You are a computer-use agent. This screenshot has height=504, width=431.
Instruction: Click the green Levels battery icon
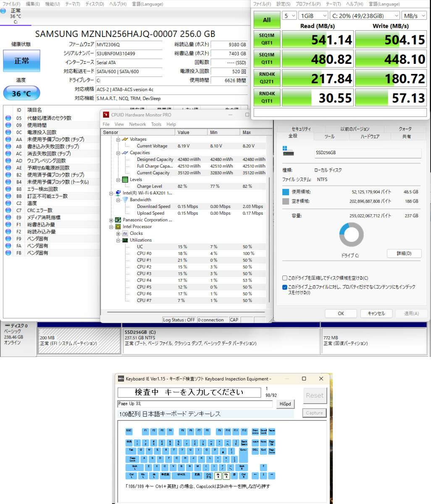pyautogui.click(x=125, y=179)
